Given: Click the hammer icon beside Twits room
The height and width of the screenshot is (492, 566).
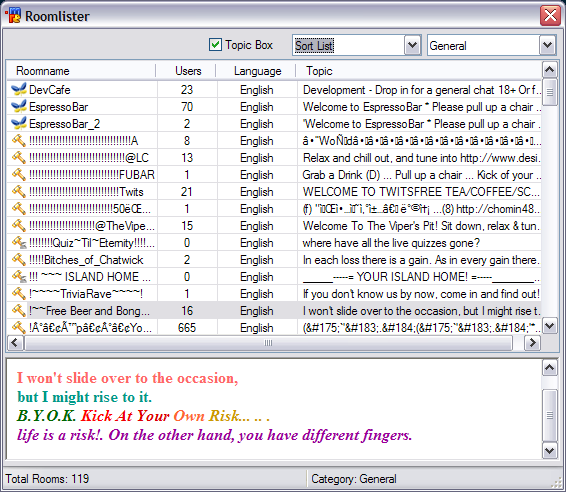Looking at the screenshot, I should tap(19, 191).
